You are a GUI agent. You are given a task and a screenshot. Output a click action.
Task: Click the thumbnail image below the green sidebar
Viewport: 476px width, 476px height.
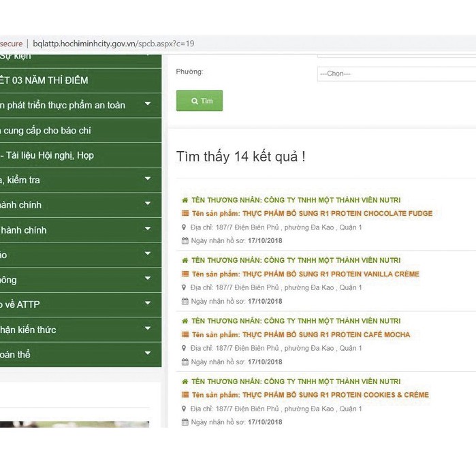click(74, 424)
